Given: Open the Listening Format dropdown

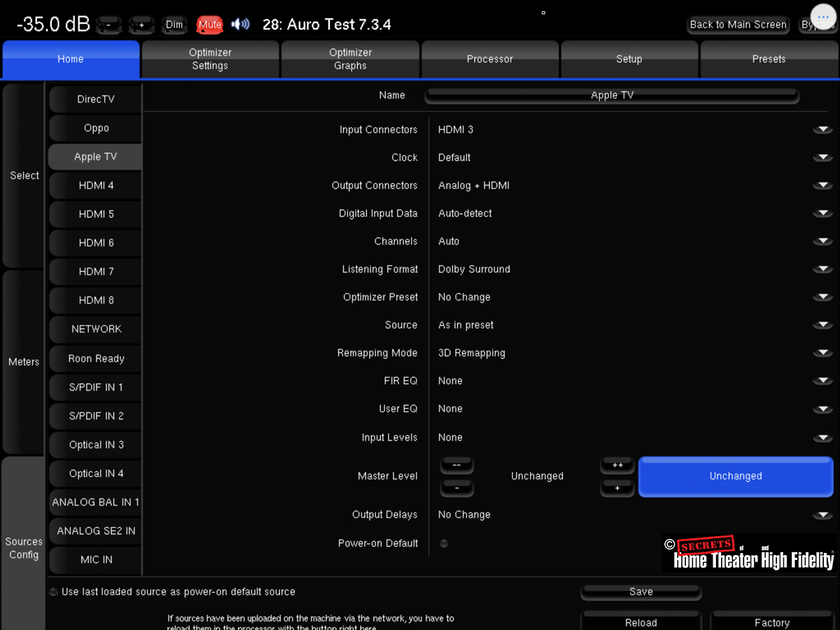Looking at the screenshot, I should (x=822, y=269).
